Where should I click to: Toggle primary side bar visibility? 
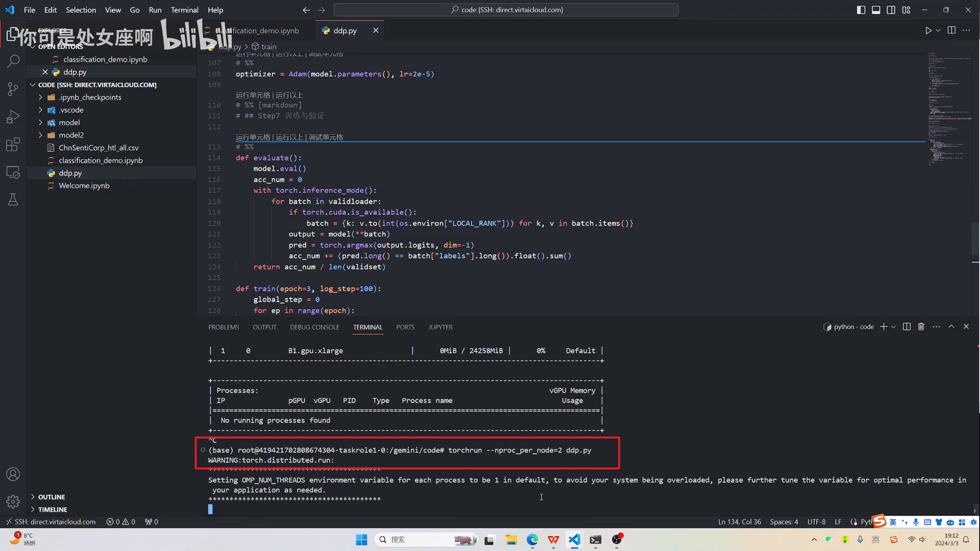pyautogui.click(x=861, y=10)
